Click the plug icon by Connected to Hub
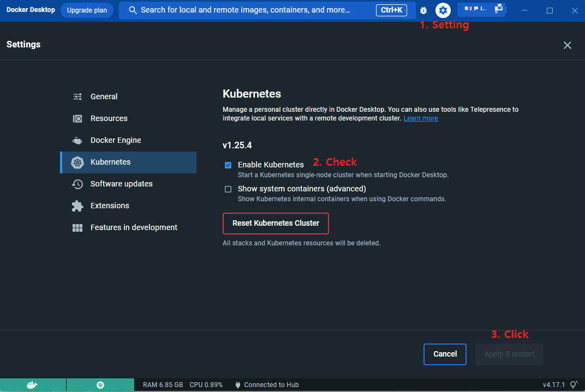The image size is (585, 392). pyautogui.click(x=238, y=385)
